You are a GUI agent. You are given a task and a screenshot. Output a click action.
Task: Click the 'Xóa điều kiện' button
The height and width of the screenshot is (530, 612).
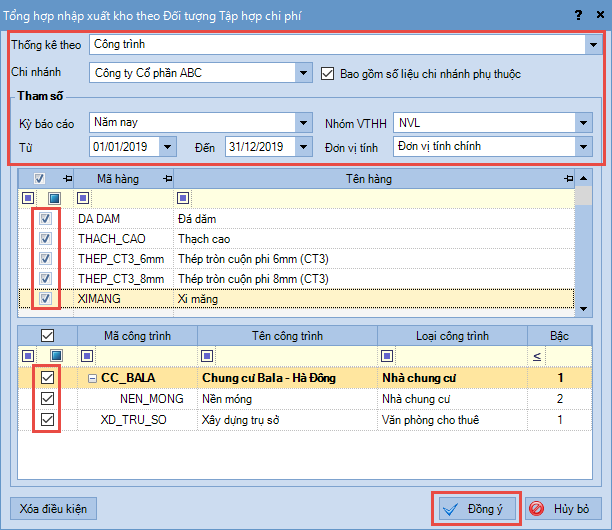click(53, 509)
